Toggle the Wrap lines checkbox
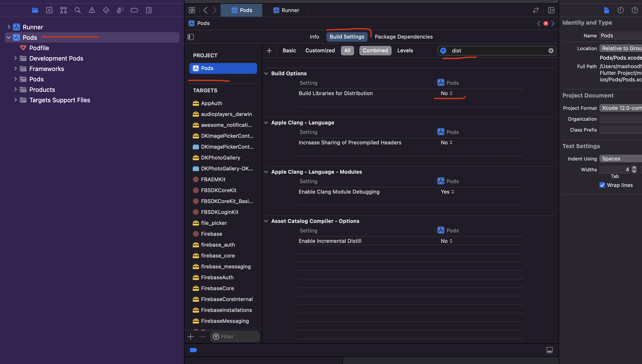 pyautogui.click(x=602, y=185)
